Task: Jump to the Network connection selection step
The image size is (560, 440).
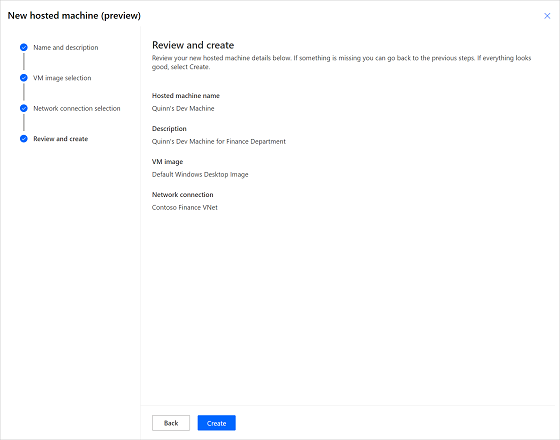Action: [77, 108]
